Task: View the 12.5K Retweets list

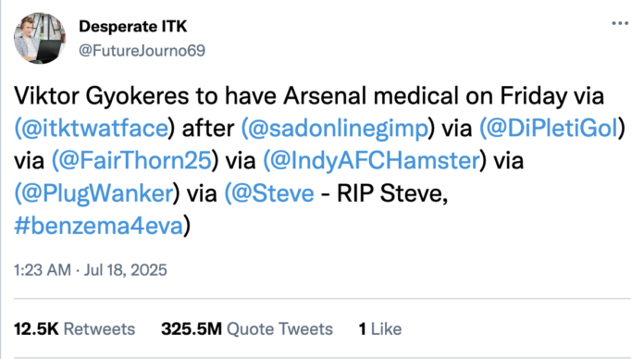Action: pos(74,329)
